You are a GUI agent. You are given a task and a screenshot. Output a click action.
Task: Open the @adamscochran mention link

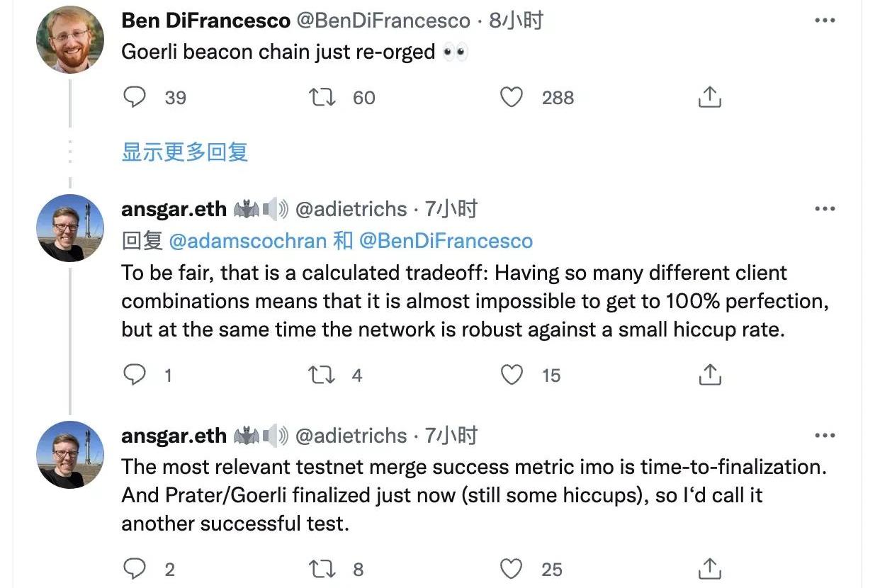pos(247,241)
